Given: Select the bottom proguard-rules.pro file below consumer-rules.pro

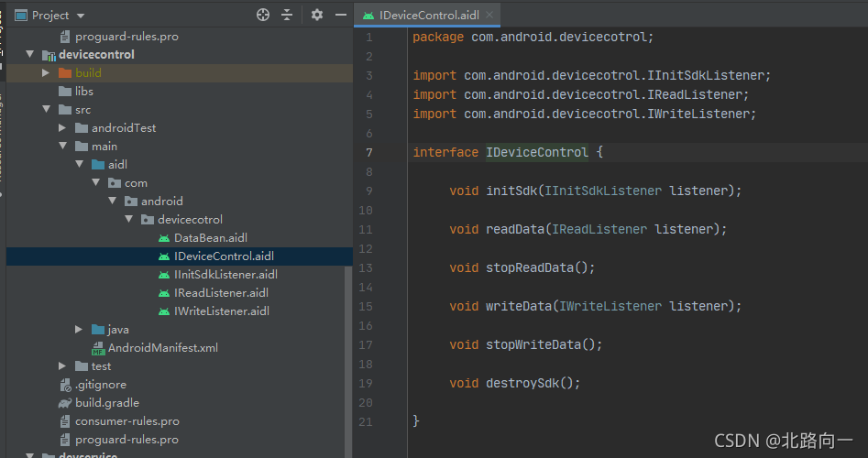Looking at the screenshot, I should coord(126,440).
